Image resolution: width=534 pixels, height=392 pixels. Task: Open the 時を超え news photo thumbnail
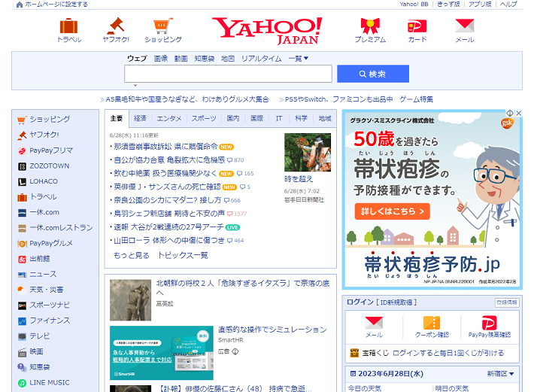[308, 152]
